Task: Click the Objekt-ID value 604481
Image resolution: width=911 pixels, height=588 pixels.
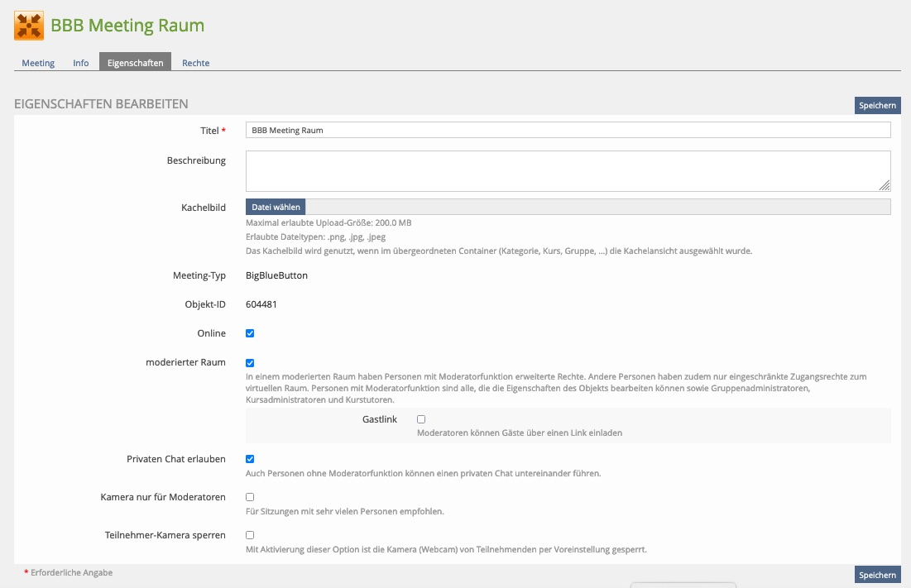Action: 261,304
